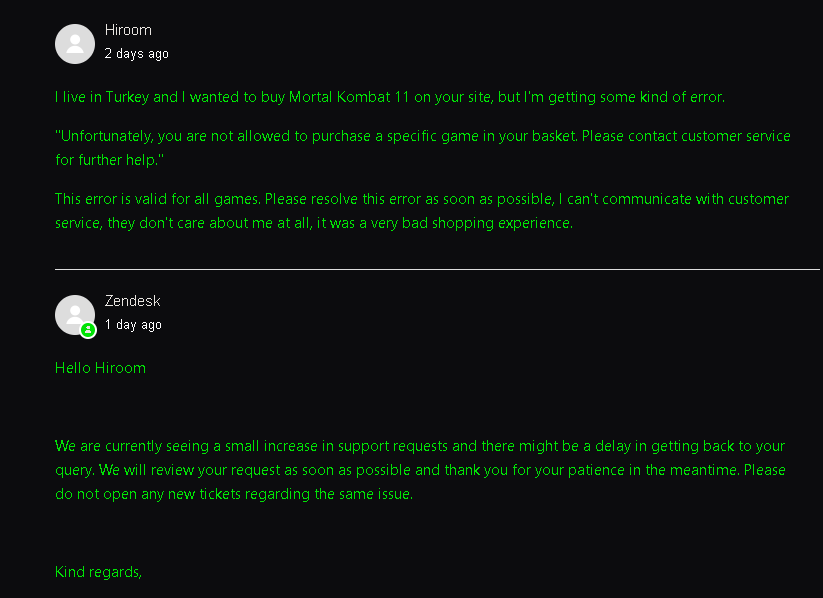823x598 pixels.
Task: Click the "Kind regards," sign-off text
Action: click(x=99, y=573)
